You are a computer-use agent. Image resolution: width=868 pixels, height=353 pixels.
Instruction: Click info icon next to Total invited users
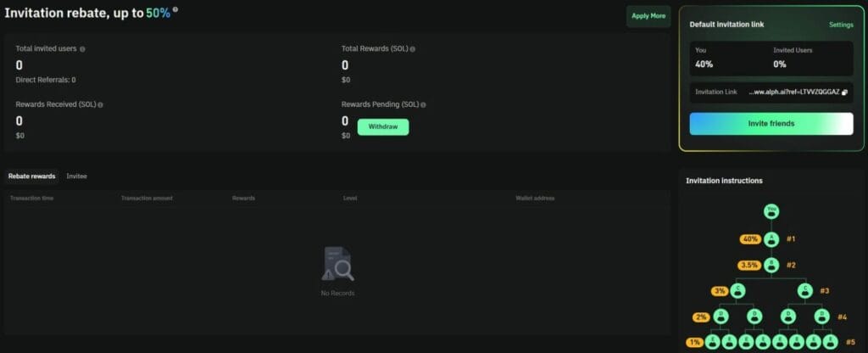point(82,48)
